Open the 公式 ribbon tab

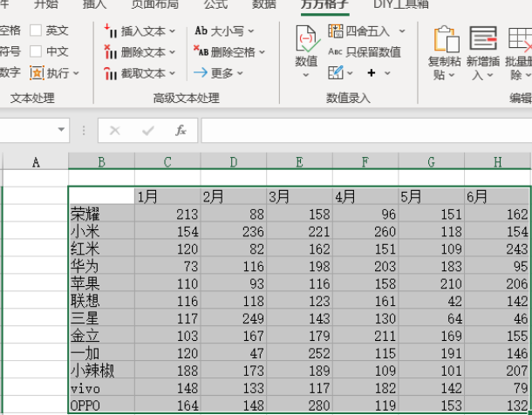(215, 4)
